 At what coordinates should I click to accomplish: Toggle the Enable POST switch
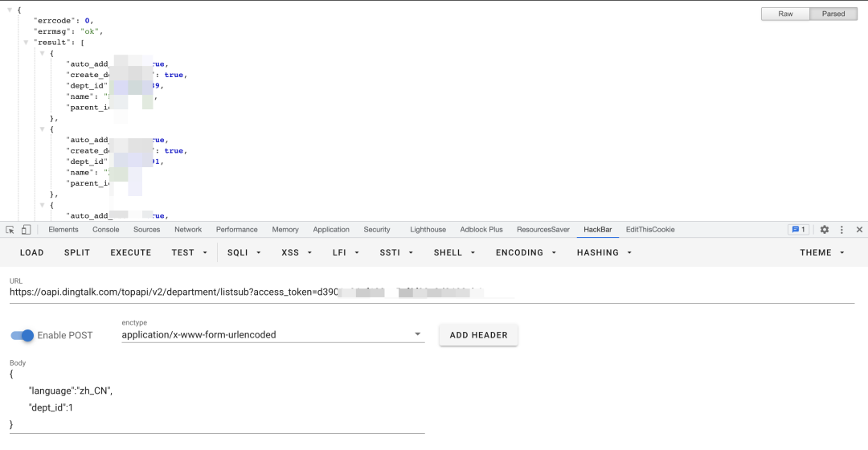(23, 335)
